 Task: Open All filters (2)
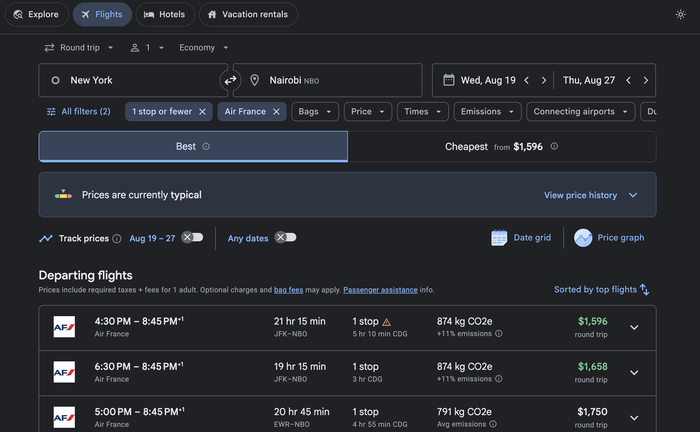(x=79, y=112)
